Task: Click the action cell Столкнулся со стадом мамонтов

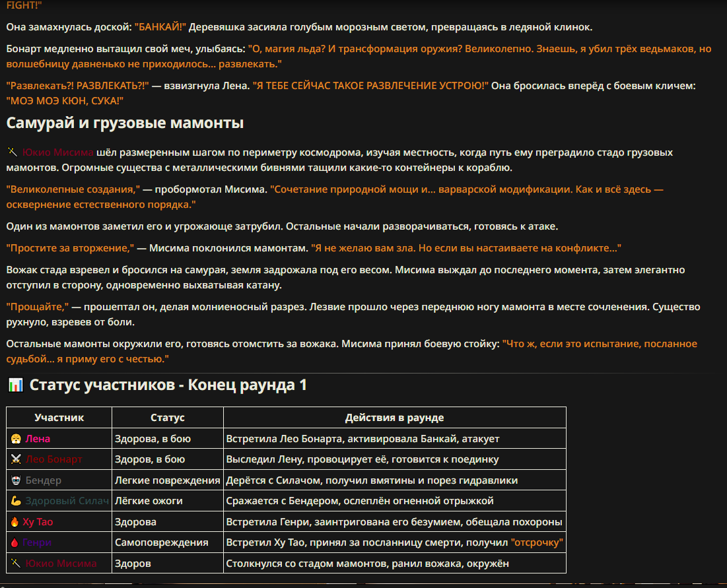Action: point(395,564)
